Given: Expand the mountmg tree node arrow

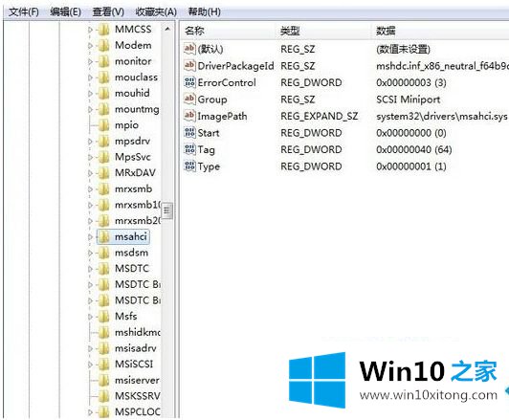Looking at the screenshot, I should 90,109.
